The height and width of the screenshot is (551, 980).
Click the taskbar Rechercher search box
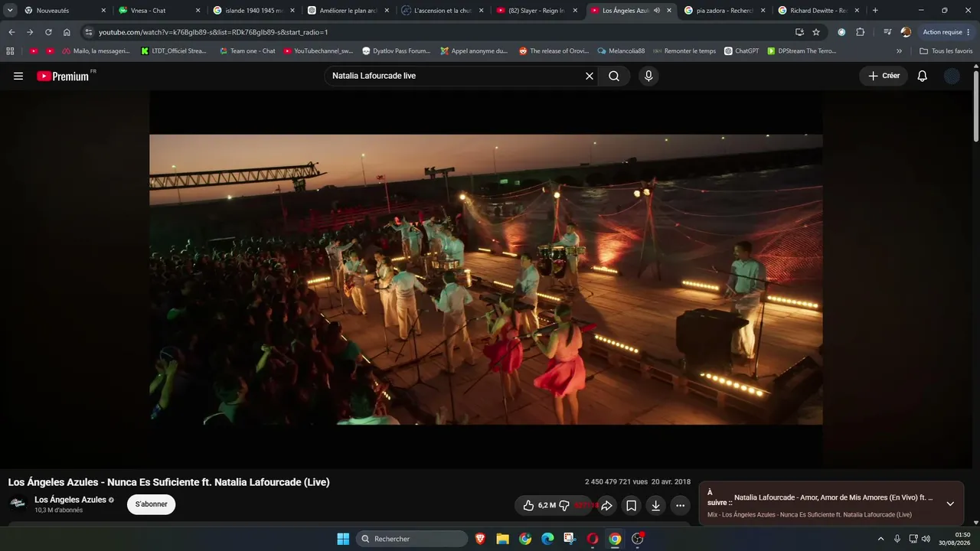coord(412,539)
